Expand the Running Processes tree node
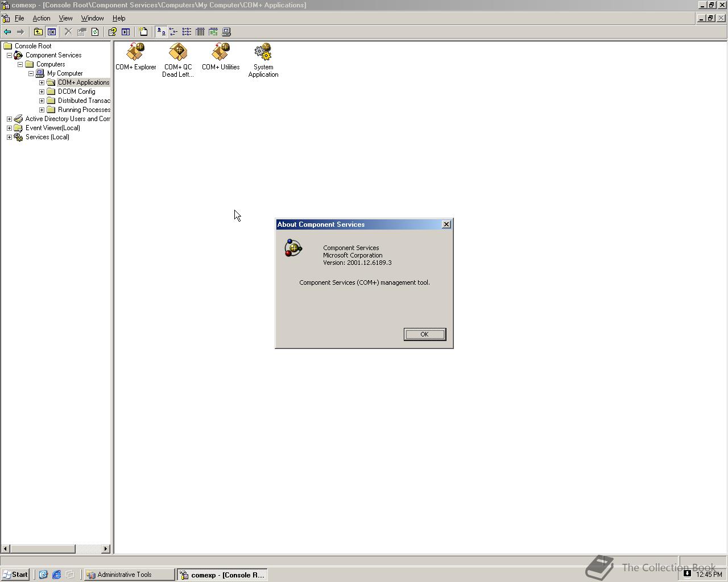The height and width of the screenshot is (582, 728). (42, 110)
